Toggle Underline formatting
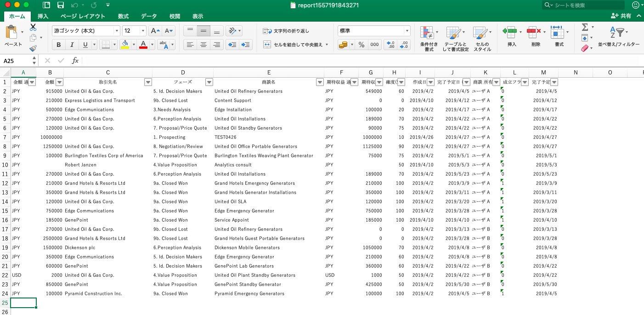 85,45
